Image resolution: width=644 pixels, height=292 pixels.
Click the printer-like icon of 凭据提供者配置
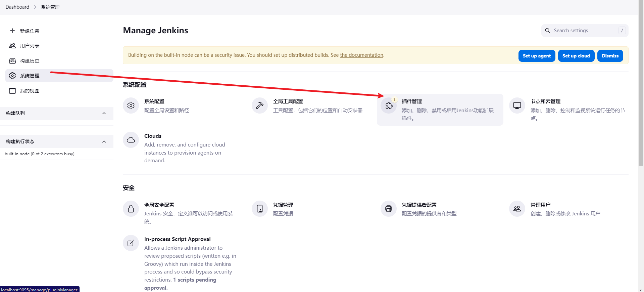coord(389,209)
